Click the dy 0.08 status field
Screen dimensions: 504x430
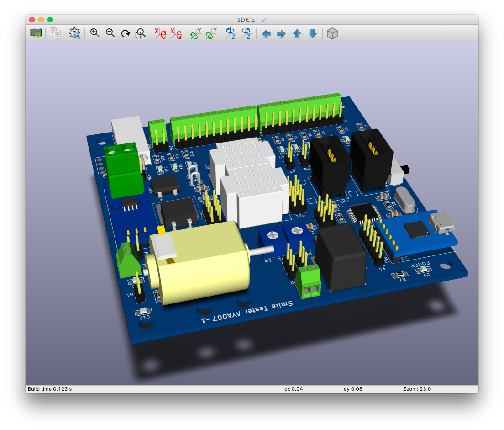pos(353,389)
